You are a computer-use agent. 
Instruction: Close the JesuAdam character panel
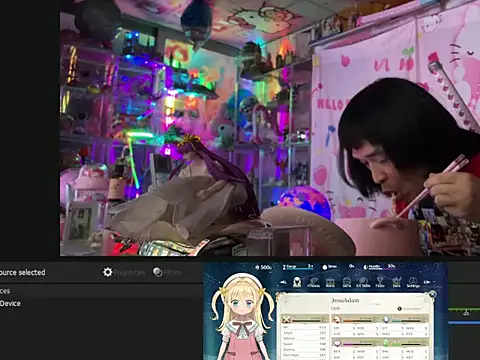tap(432, 294)
